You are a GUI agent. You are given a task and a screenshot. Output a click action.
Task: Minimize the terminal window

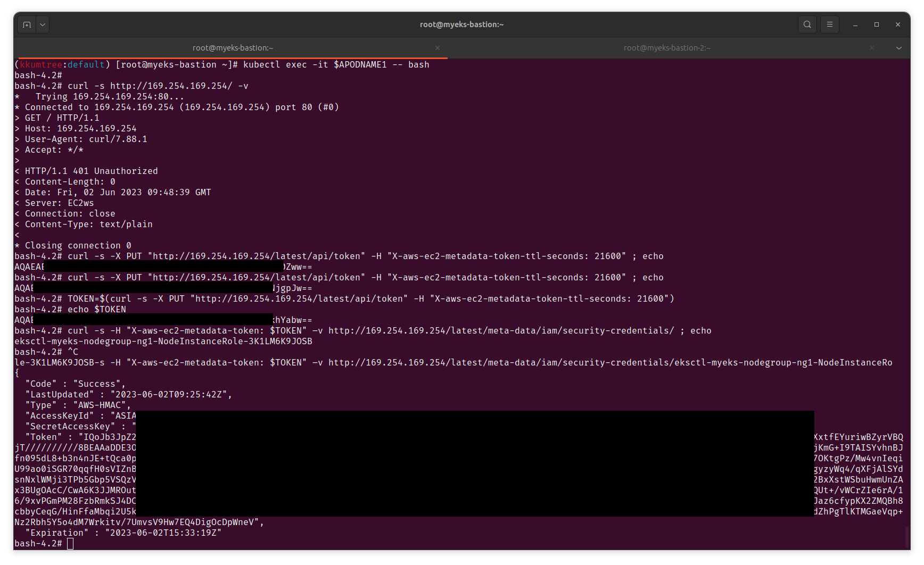click(x=855, y=24)
